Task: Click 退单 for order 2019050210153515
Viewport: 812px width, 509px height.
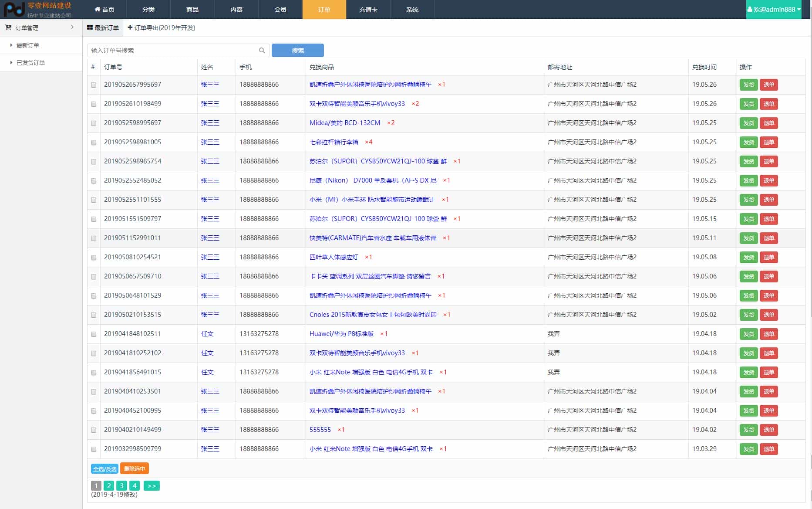Action: tap(769, 315)
